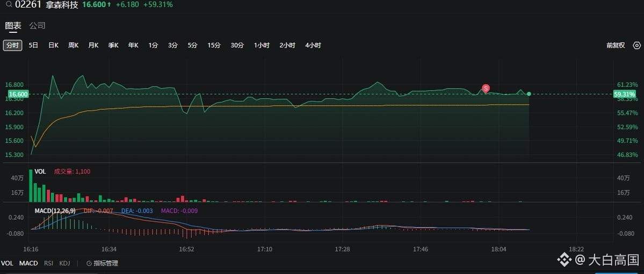Select the 月K timeframe

tap(93, 45)
